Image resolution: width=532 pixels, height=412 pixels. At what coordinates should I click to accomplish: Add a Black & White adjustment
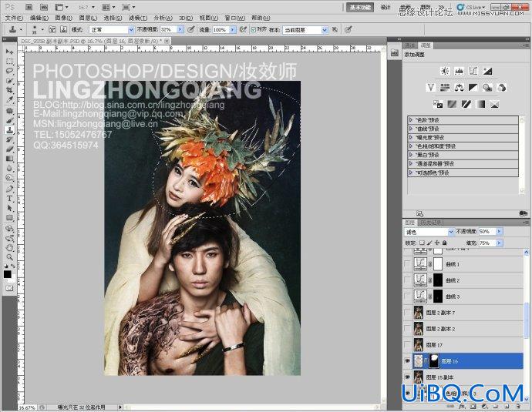pyautogui.click(x=473, y=88)
